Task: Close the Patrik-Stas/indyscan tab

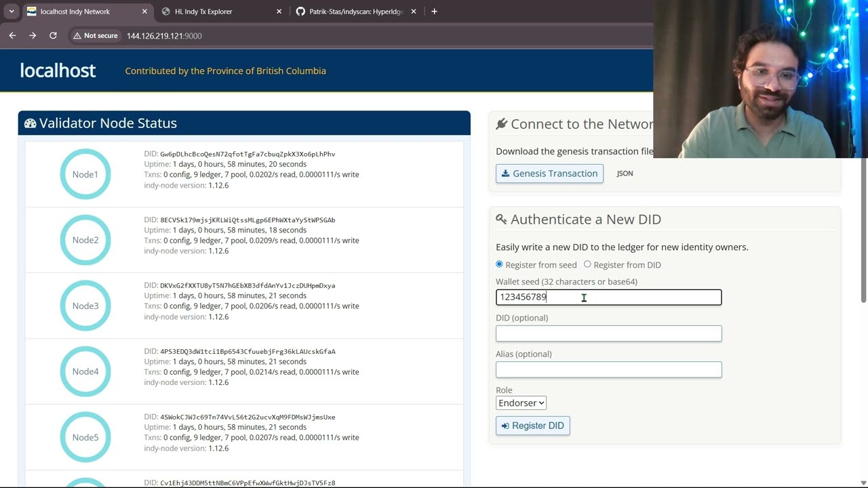Action: (414, 12)
